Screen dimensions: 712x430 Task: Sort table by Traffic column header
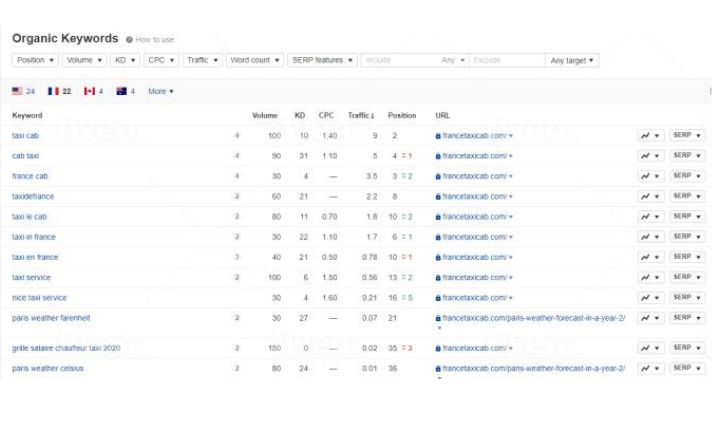pyautogui.click(x=361, y=115)
